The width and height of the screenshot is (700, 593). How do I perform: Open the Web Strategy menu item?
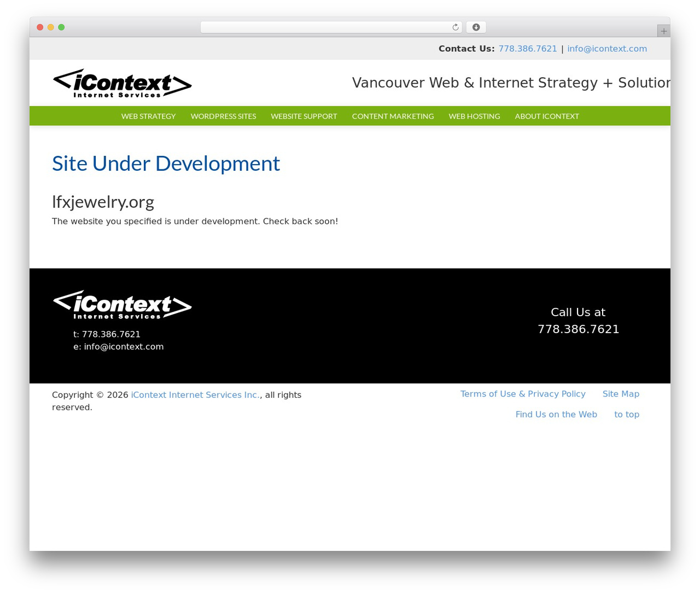tap(148, 116)
